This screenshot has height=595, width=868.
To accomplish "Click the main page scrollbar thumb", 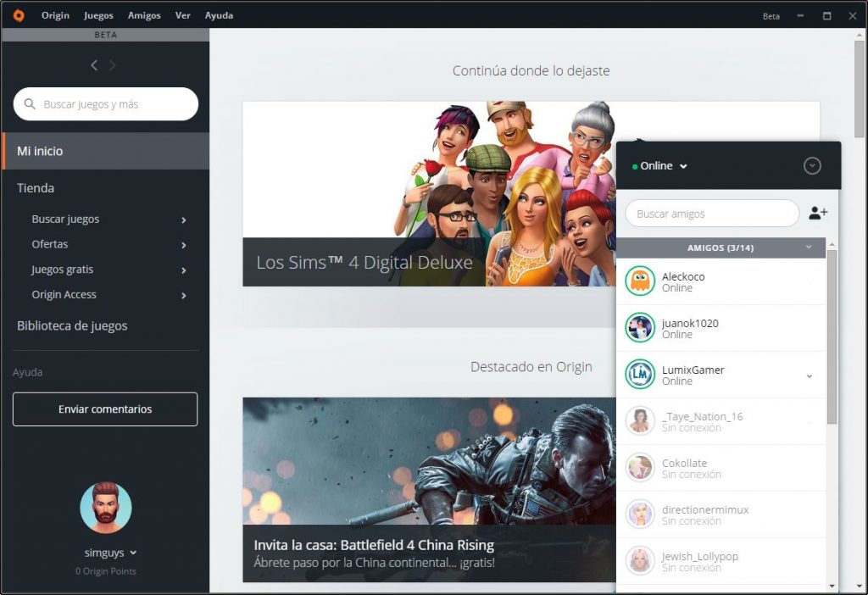I will click(860, 88).
